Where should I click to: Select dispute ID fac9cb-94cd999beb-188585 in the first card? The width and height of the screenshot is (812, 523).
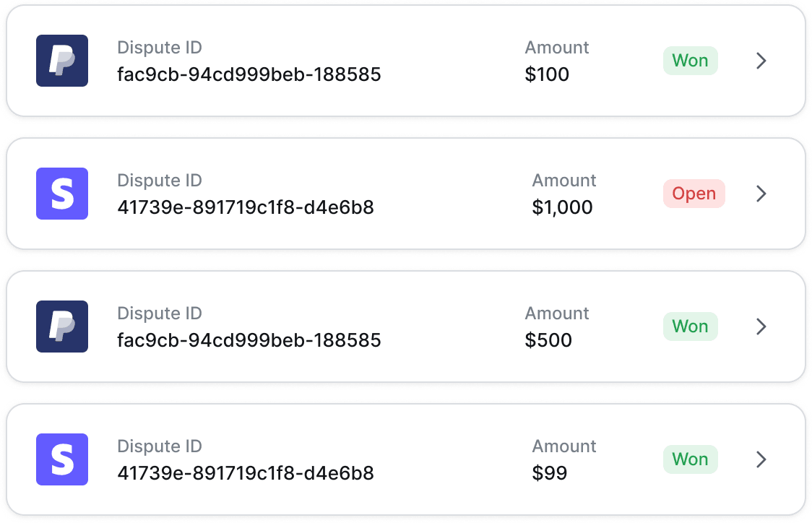249,74
